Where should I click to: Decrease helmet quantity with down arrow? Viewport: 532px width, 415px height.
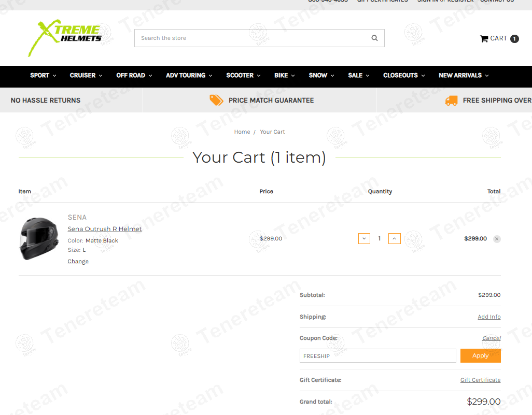tap(364, 238)
